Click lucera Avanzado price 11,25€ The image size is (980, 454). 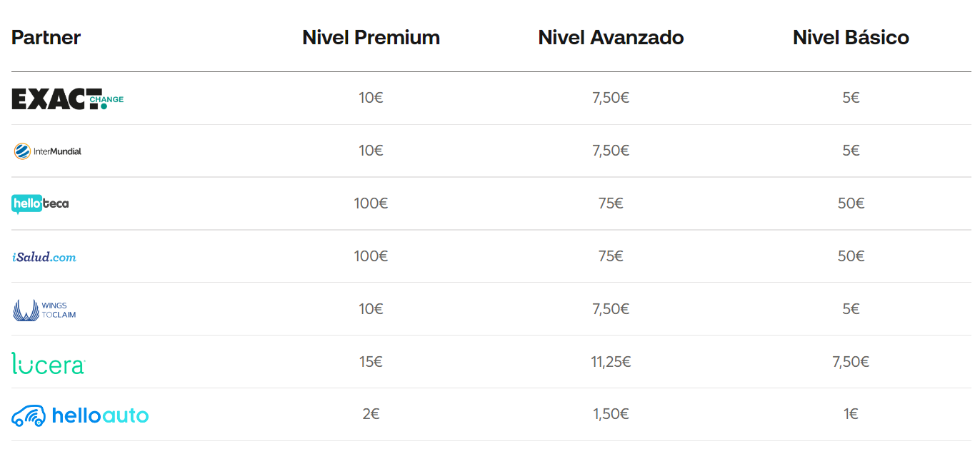611,362
